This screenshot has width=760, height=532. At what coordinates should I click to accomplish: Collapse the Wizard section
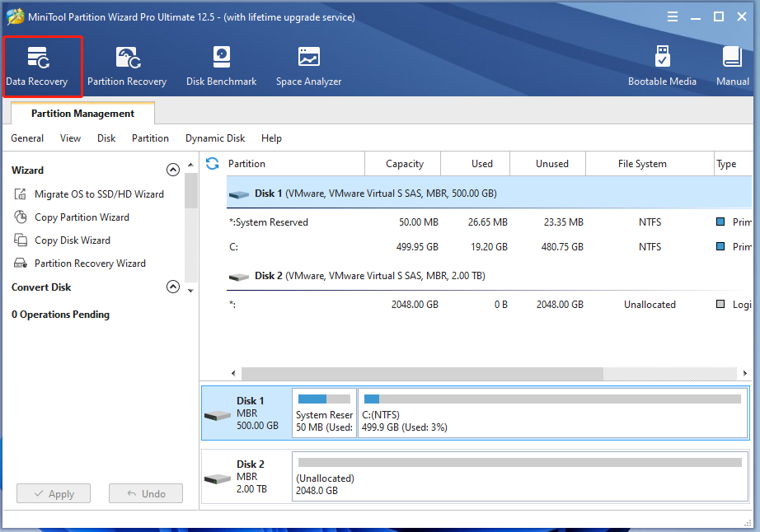(173, 170)
